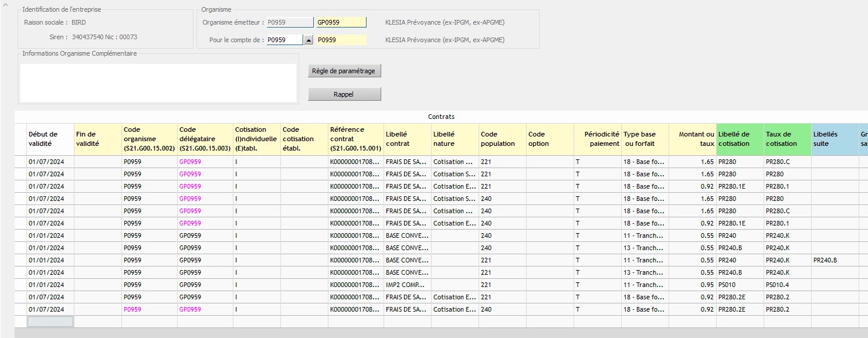868x338 pixels.
Task: Click the 'Règle de paramétrage' button
Action: coord(344,71)
